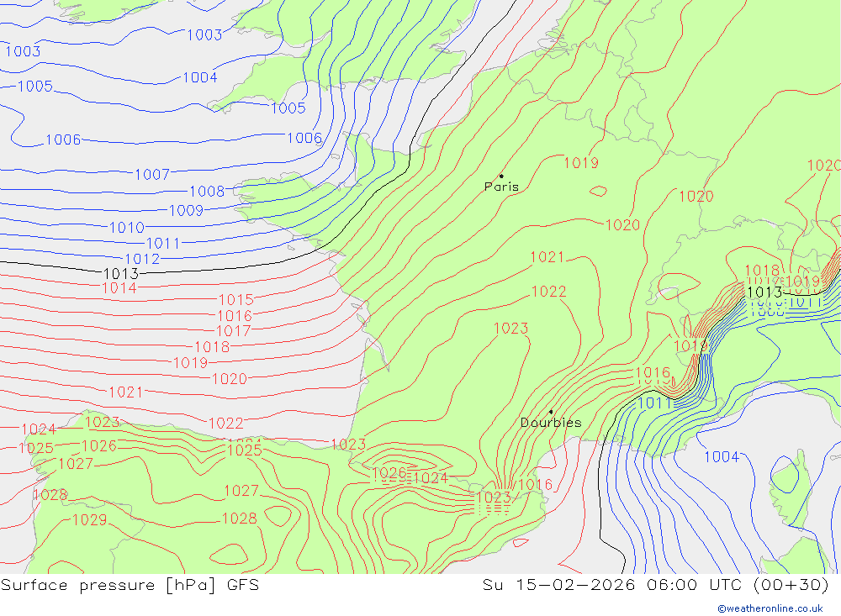Click the red 1015 isobar label
This screenshot has height=616, width=841.
[x=236, y=300]
